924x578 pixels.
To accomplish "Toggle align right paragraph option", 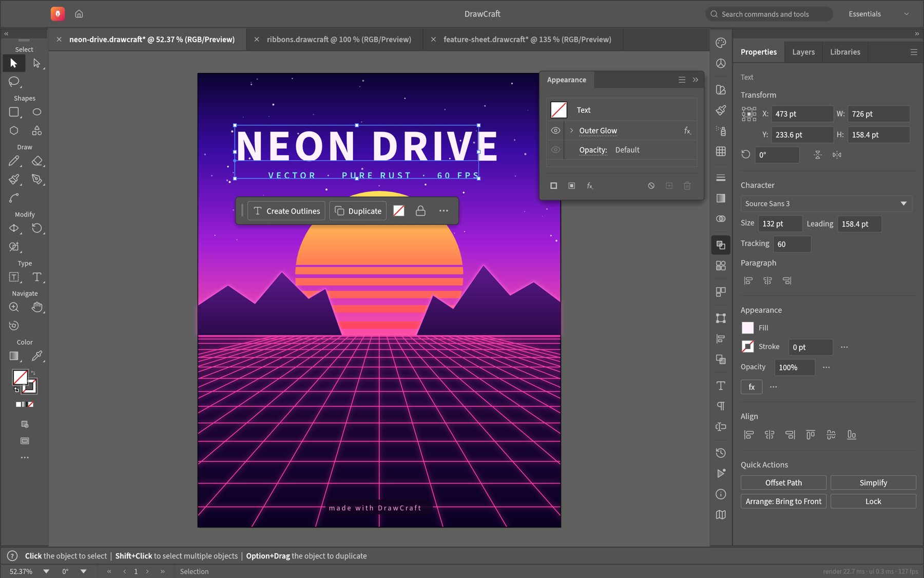I will tap(787, 281).
